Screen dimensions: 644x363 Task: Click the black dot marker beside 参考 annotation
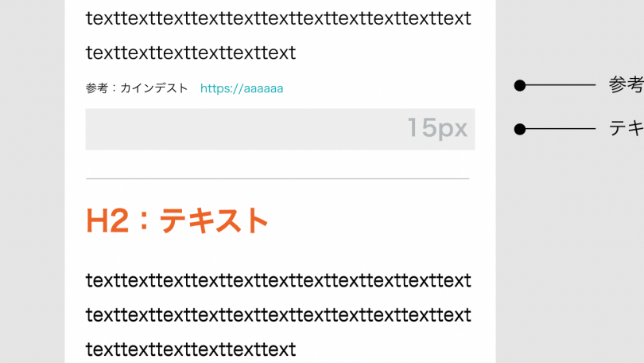[519, 85]
